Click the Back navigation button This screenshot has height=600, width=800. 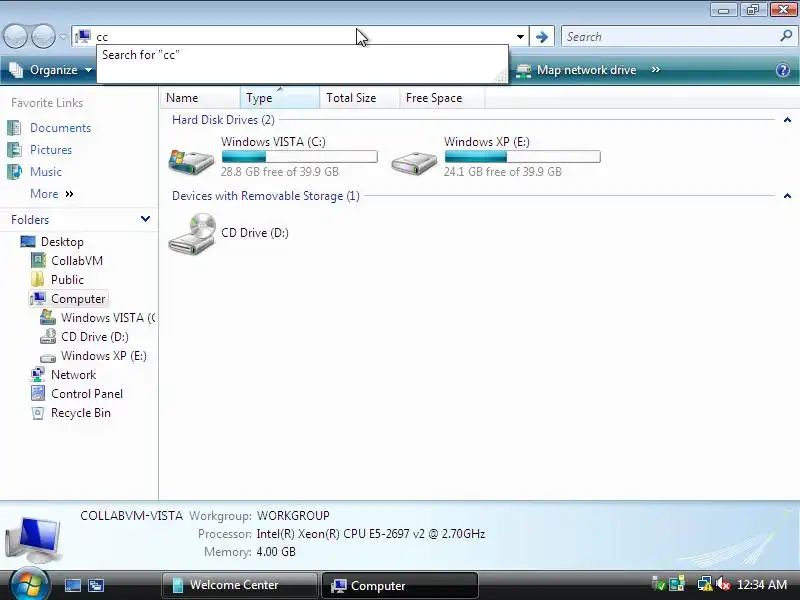(x=15, y=37)
